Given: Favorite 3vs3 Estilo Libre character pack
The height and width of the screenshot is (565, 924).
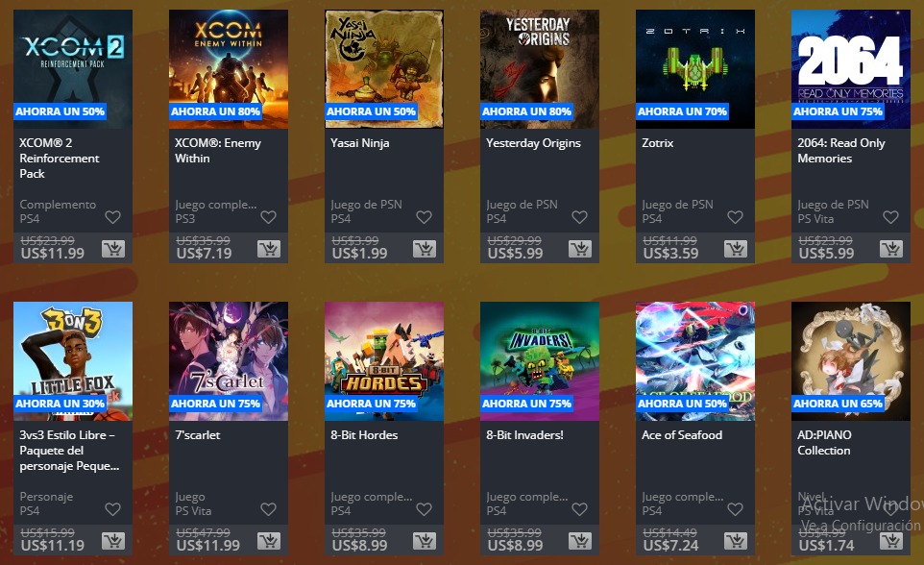Looking at the screenshot, I should click(x=112, y=509).
